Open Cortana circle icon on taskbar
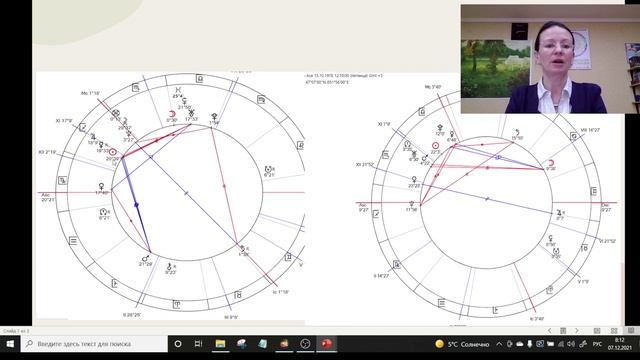640x360 pixels. [178, 344]
